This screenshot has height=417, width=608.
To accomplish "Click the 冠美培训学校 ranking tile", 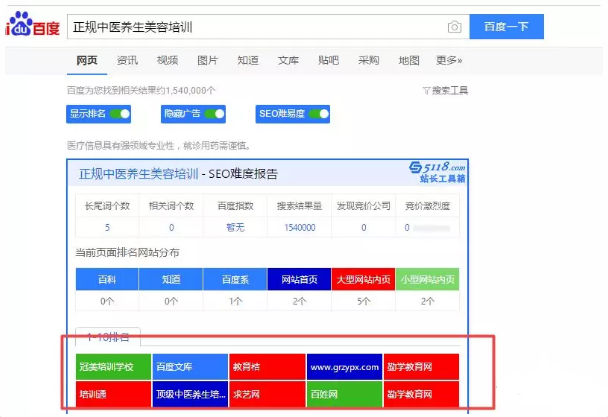I will tap(113, 367).
